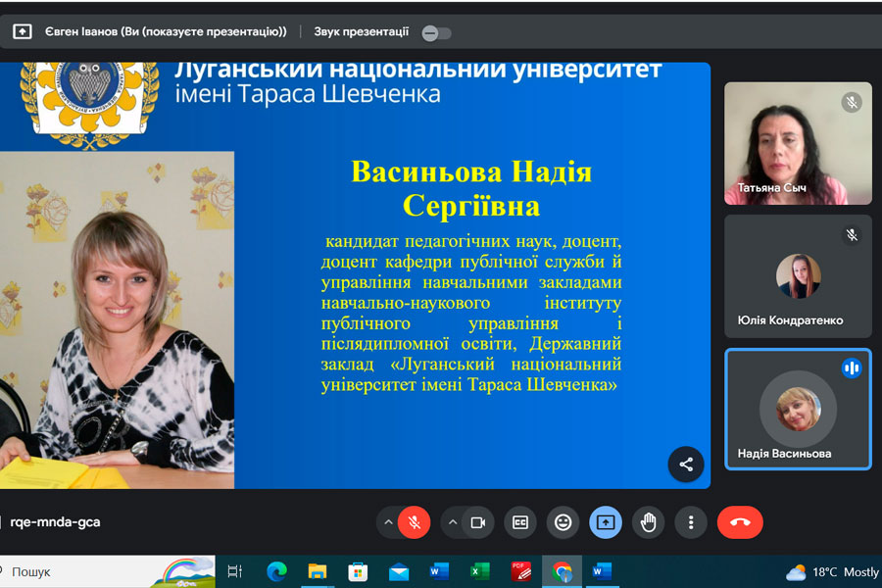Stop presenting with the blue share-screen button
This screenshot has height=588, width=882.
tap(606, 522)
